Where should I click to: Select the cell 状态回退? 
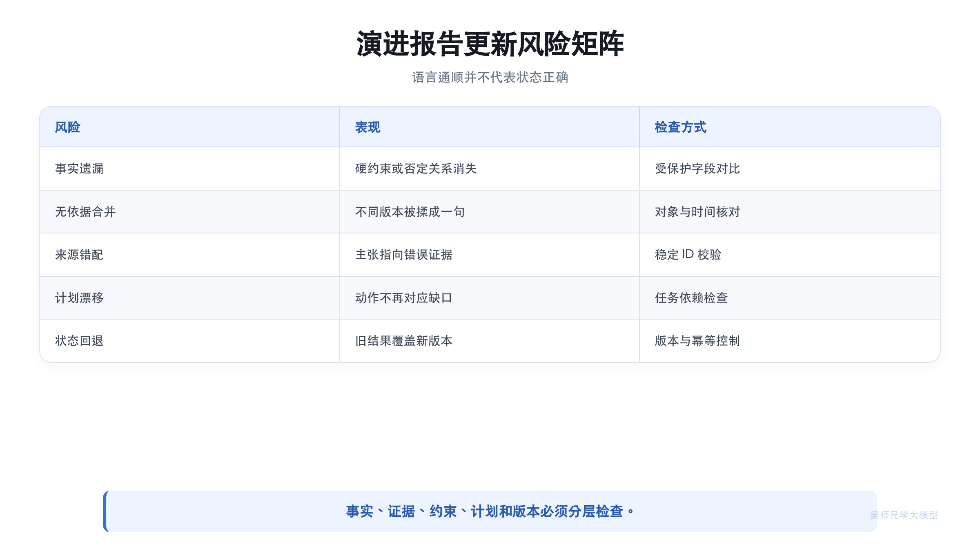(190, 341)
